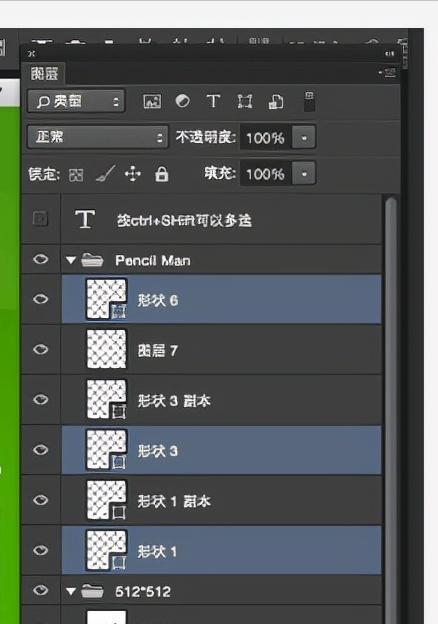Filter layers by adjustment layer icon
This screenshot has height=624, width=438.
click(x=183, y=101)
